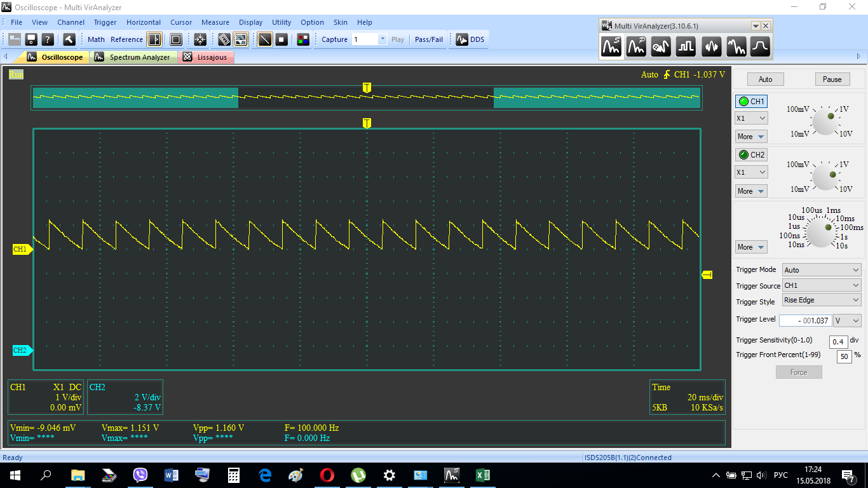Click the Trigger Level input field
This screenshot has width=868, height=488.
805,321
